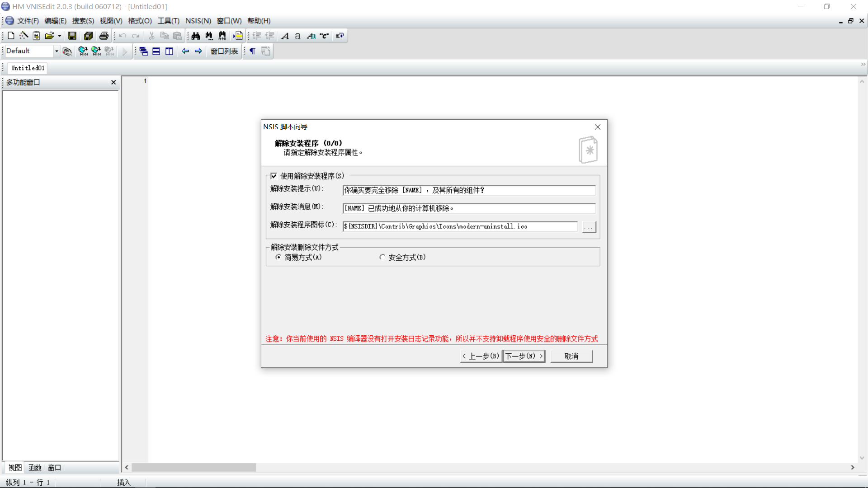Create a new blank script file

click(x=11, y=36)
